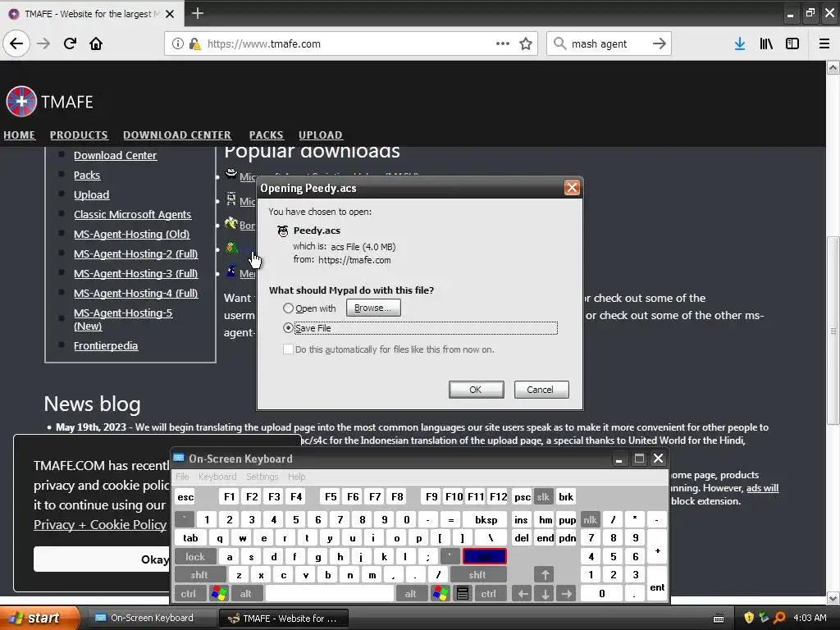Click the page vertical scrollbar thumb
840x630 pixels.
833,331
